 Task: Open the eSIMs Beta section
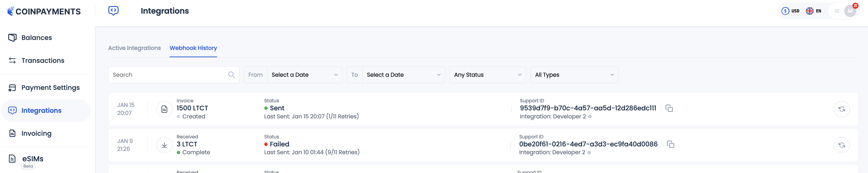33,158
